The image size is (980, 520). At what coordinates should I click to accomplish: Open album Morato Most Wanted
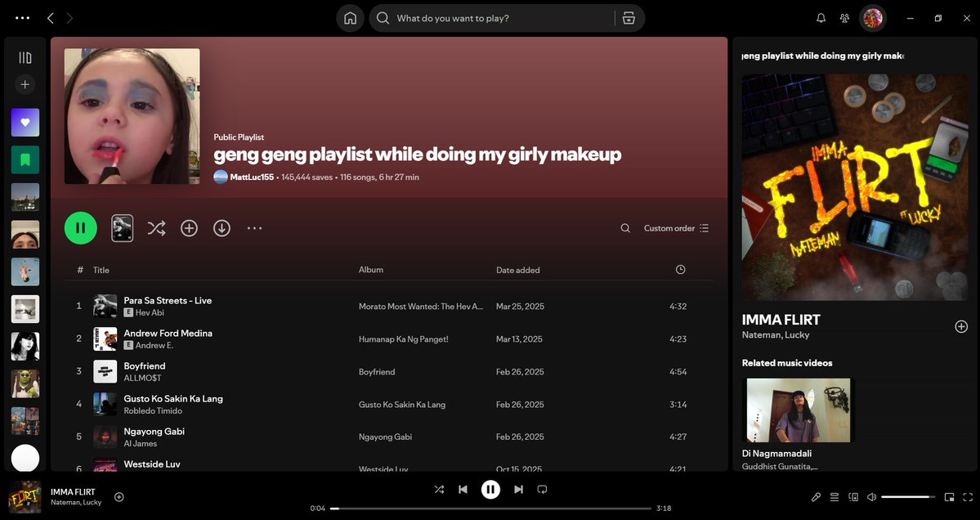(421, 307)
